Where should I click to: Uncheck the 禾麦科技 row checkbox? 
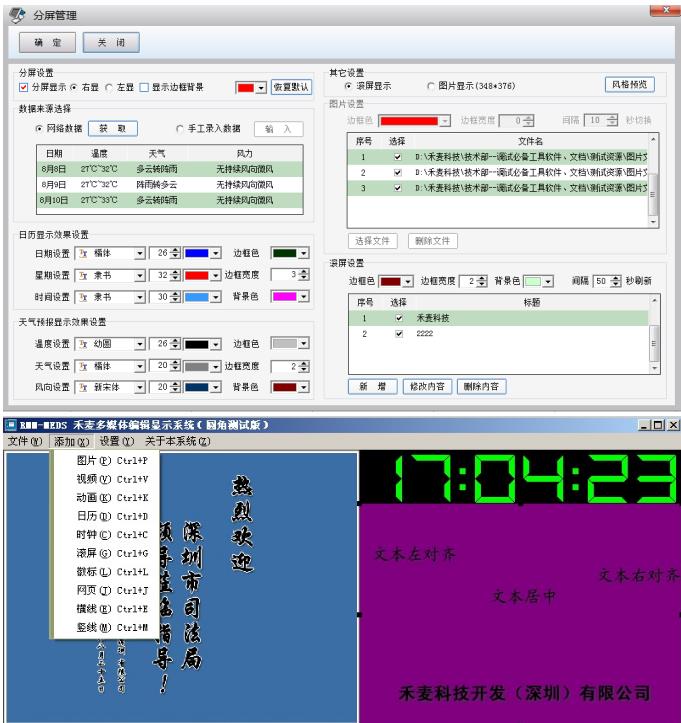pyautogui.click(x=399, y=318)
